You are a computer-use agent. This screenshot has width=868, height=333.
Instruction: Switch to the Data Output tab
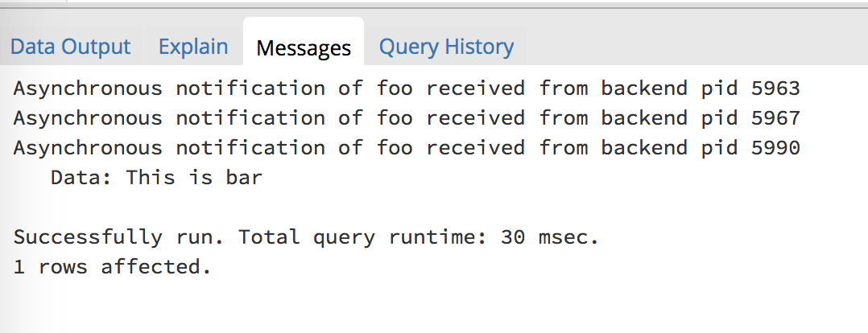(x=70, y=47)
